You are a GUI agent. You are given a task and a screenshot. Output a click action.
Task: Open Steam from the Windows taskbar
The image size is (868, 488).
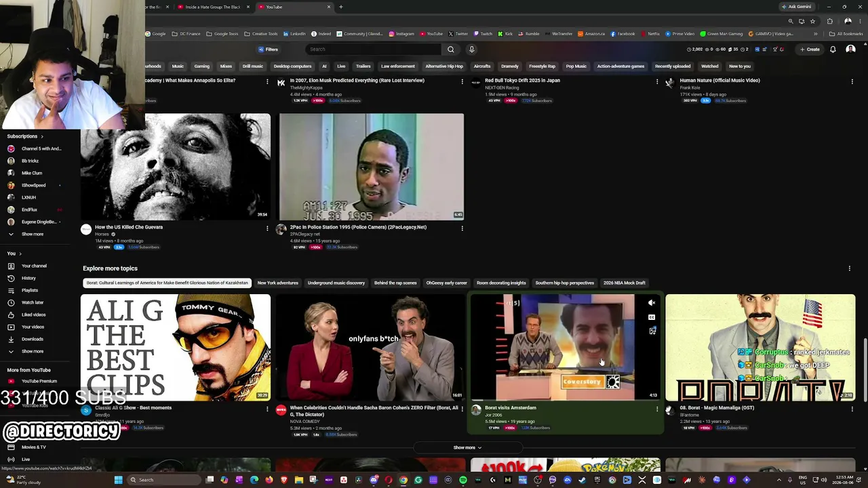click(583, 480)
